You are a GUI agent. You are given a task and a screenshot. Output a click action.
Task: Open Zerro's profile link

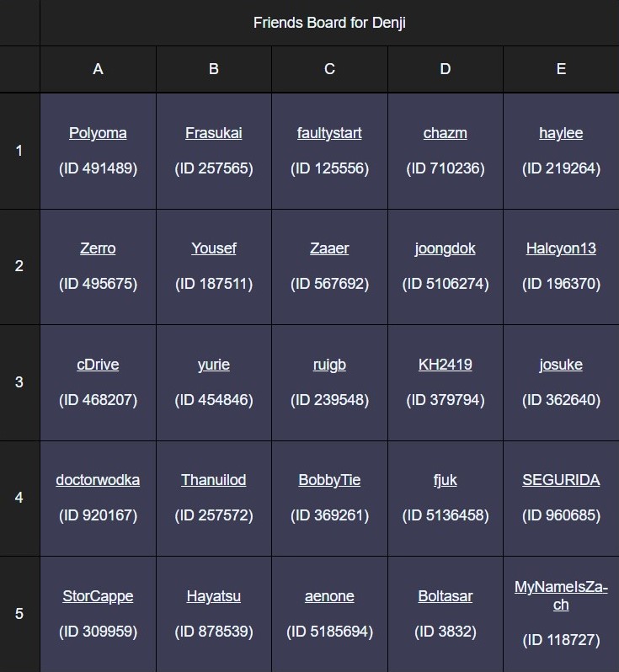(98, 248)
